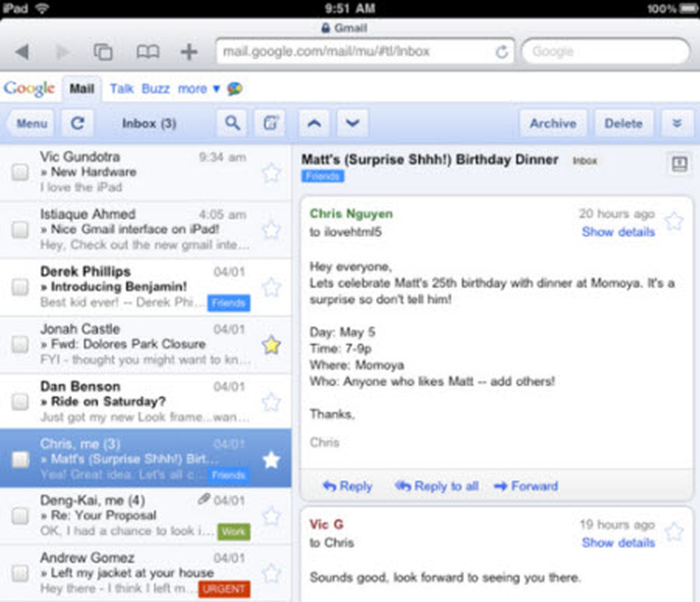Check the Derek Phillips email checkbox
Viewport: 700px width, 602px height.
click(x=20, y=287)
